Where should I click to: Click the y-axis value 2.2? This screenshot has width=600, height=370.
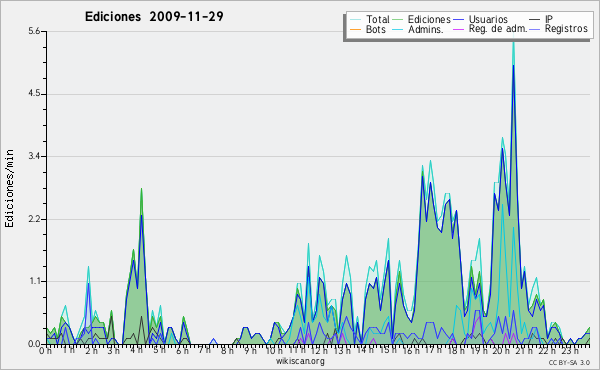tap(34, 219)
